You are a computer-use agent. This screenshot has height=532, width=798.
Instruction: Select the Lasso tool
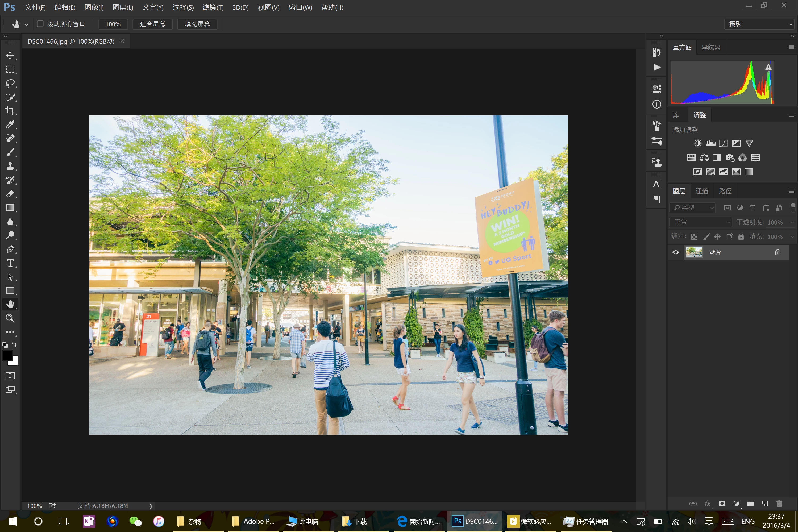click(x=10, y=83)
